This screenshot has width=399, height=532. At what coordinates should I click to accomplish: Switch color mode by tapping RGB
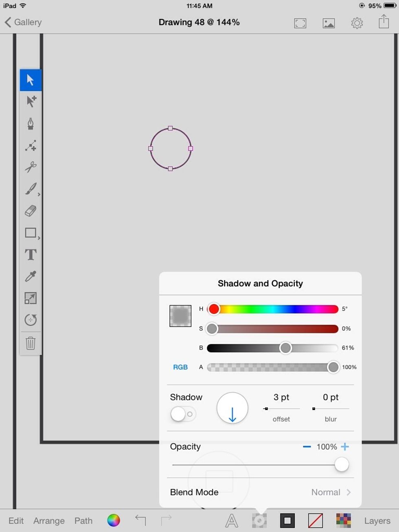(x=180, y=367)
